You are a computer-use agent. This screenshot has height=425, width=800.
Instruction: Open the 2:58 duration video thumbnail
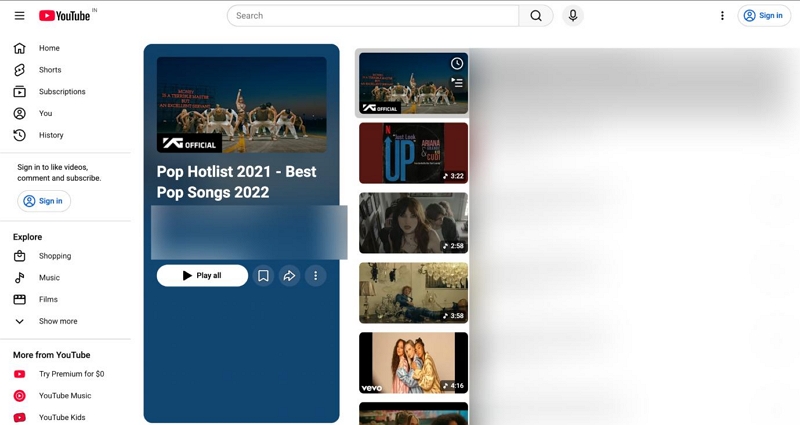tap(413, 223)
